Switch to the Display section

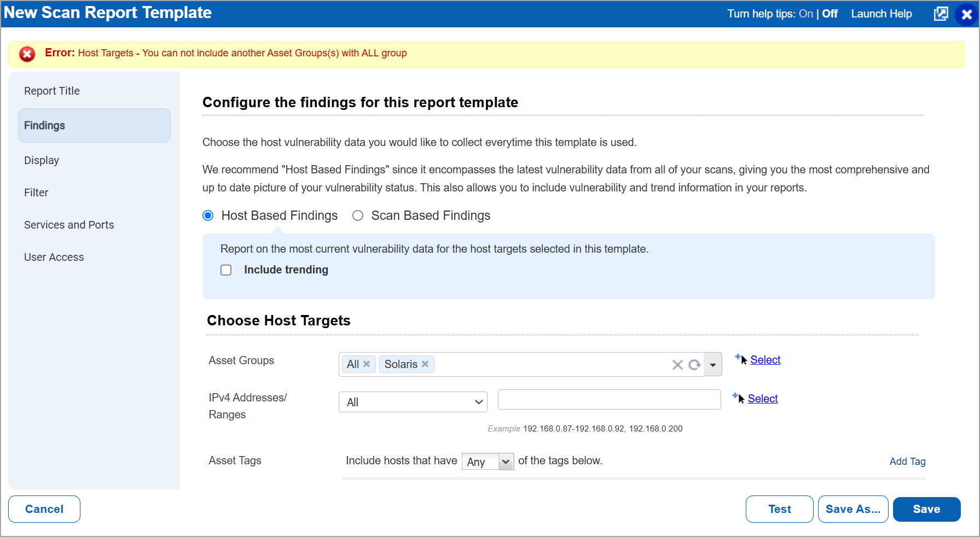pos(42,160)
